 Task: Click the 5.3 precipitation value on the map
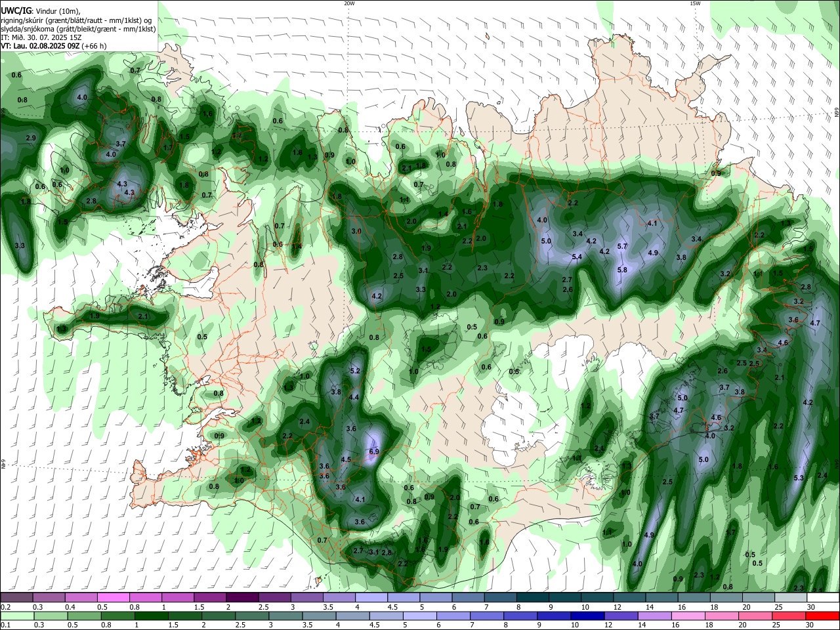pyautogui.click(x=799, y=478)
